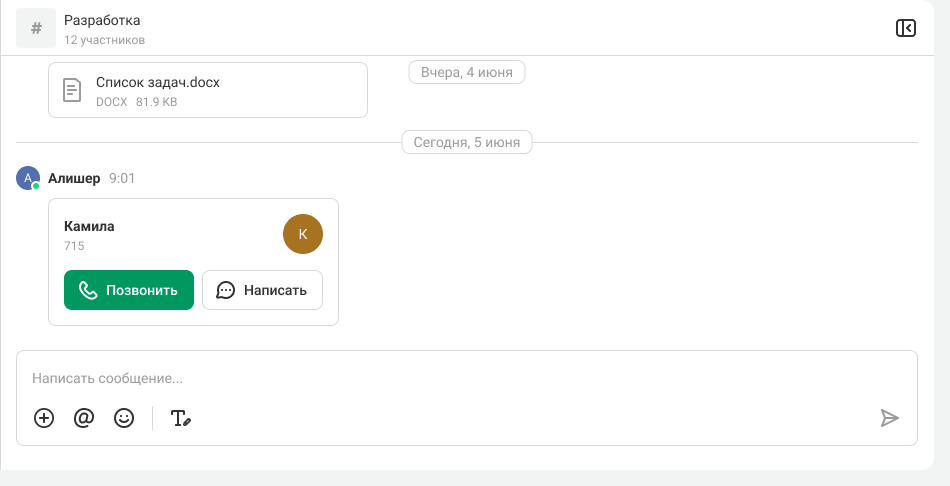Click the hash channel icon

[x=36, y=28]
